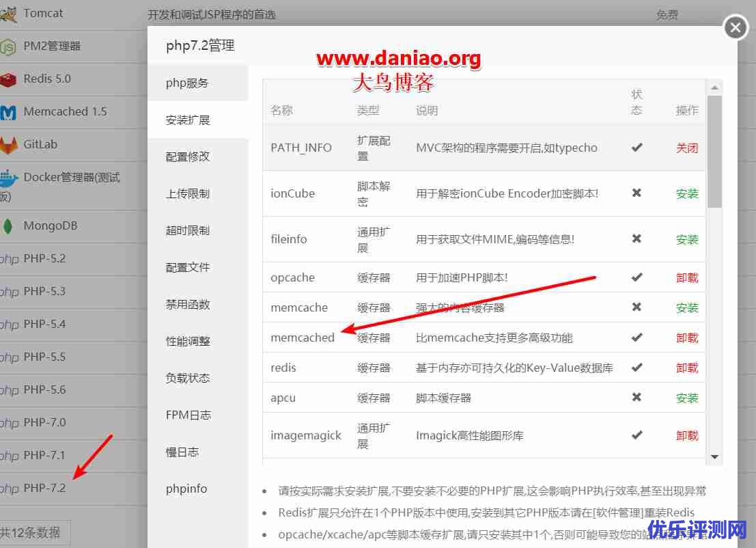Viewport: 756px width, 548px height.
Task: Close the php7.2 management dialog
Action: point(736,27)
